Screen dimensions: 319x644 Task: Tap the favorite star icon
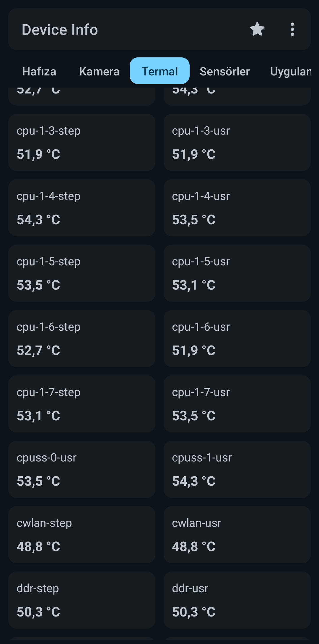pyautogui.click(x=257, y=29)
